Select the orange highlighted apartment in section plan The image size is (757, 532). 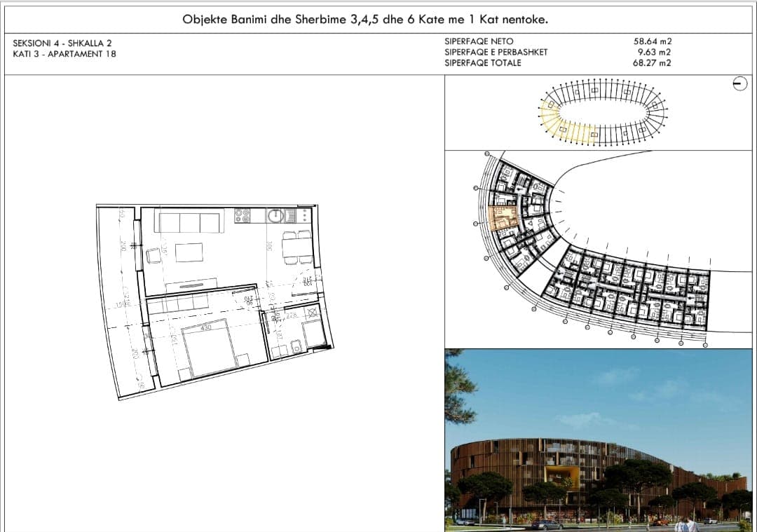point(503,218)
